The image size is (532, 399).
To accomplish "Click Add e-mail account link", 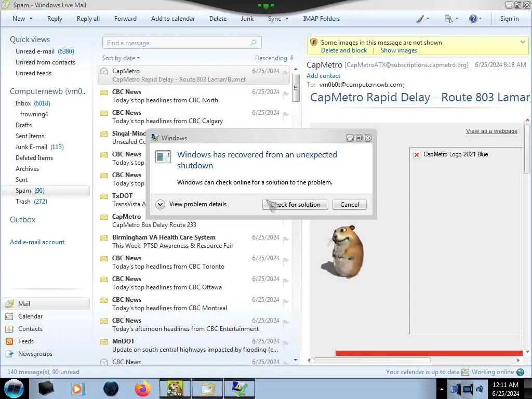I will (x=37, y=242).
